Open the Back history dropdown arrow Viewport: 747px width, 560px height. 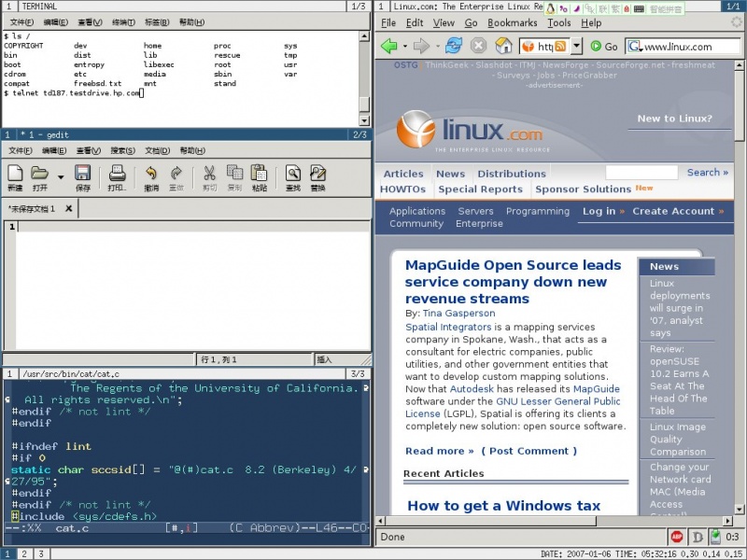[405, 46]
